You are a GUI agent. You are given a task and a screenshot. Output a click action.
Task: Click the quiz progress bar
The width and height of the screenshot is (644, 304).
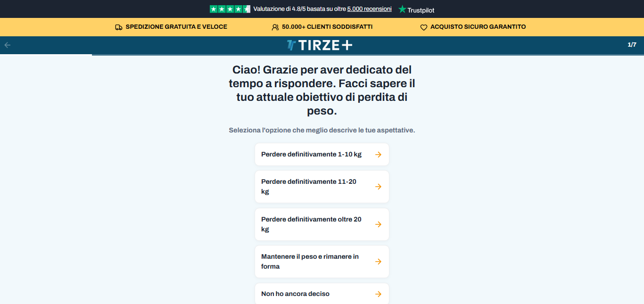click(x=322, y=55)
